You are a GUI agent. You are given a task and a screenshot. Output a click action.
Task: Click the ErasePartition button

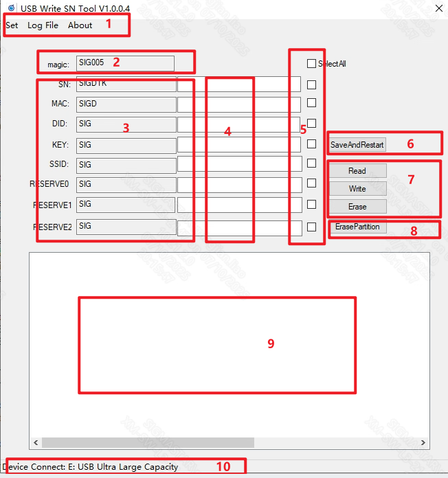[357, 227]
